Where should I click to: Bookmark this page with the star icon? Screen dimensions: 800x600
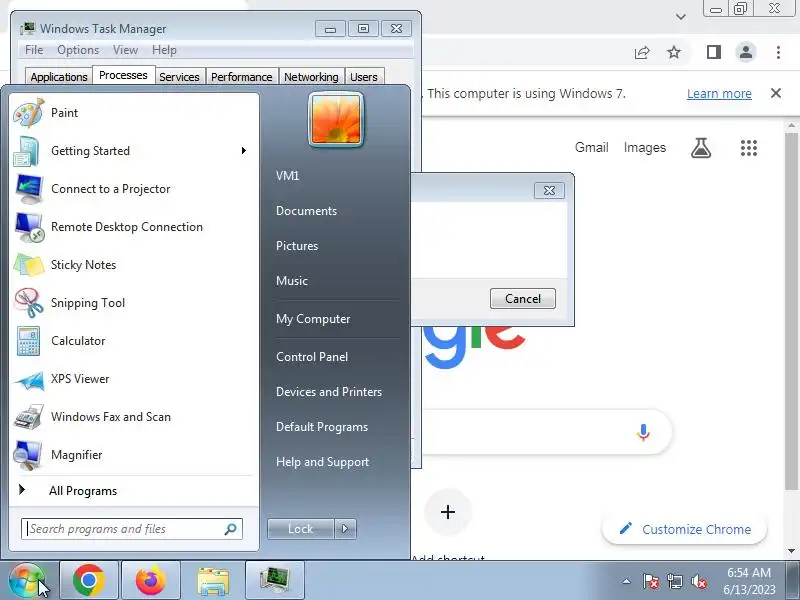click(674, 52)
